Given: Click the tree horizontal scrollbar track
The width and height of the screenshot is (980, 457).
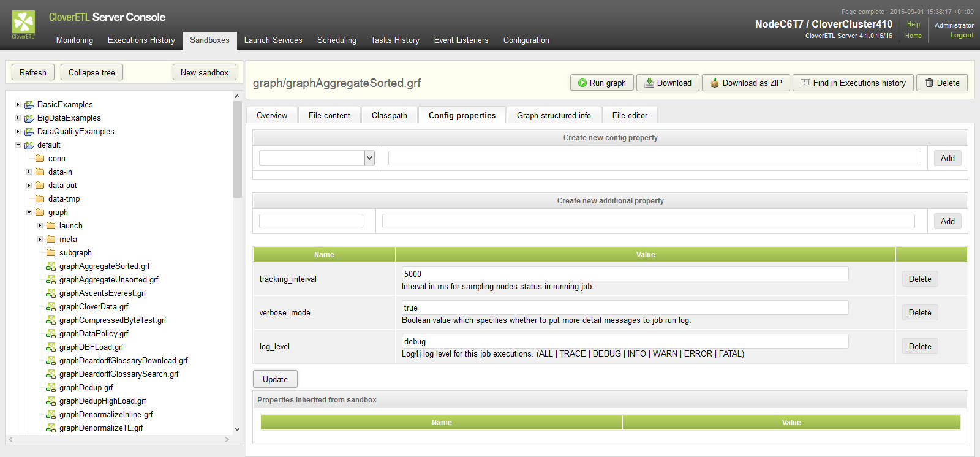Looking at the screenshot, I should point(119,439).
